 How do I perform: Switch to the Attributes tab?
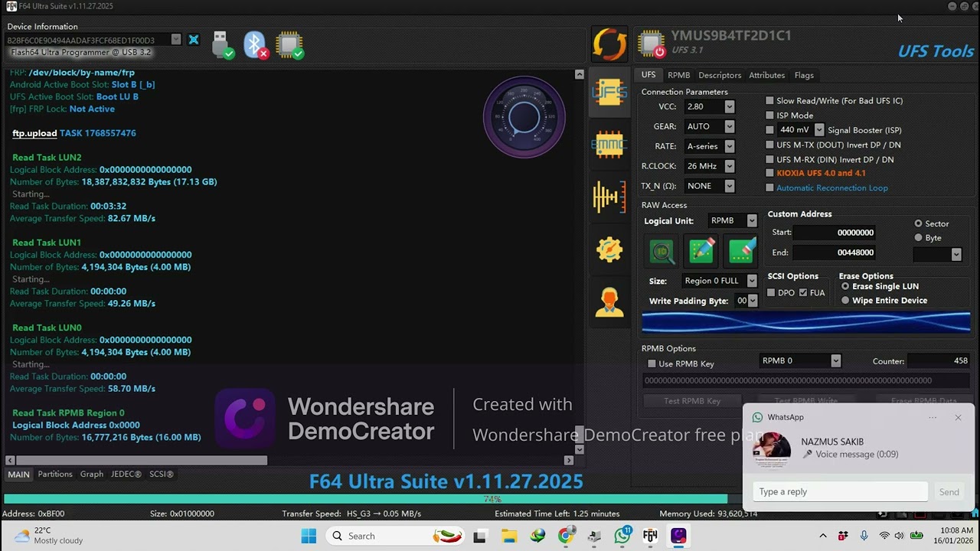click(766, 75)
